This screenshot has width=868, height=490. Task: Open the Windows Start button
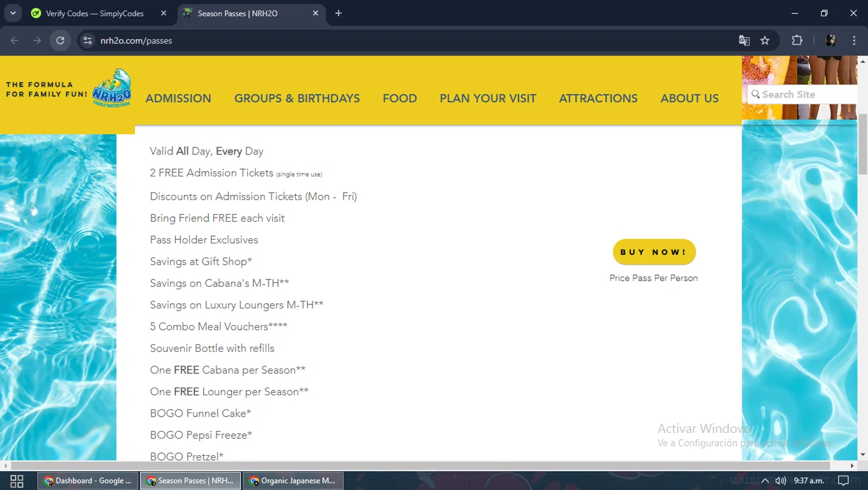17,481
